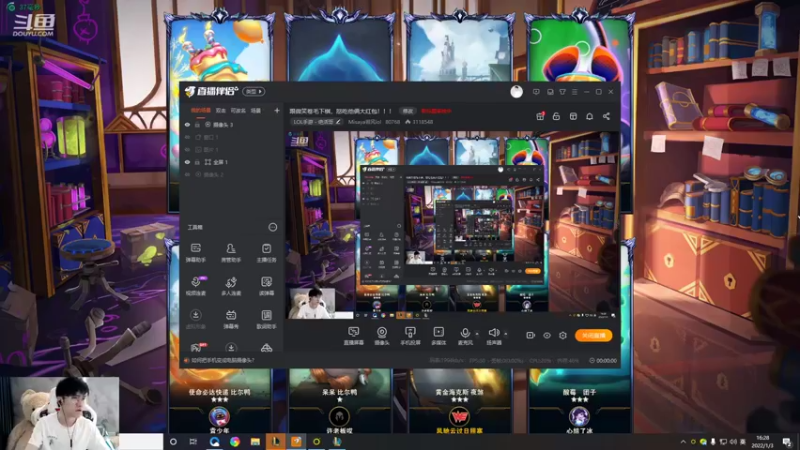Click the orange 关闭直播 stop stream button

click(593, 335)
